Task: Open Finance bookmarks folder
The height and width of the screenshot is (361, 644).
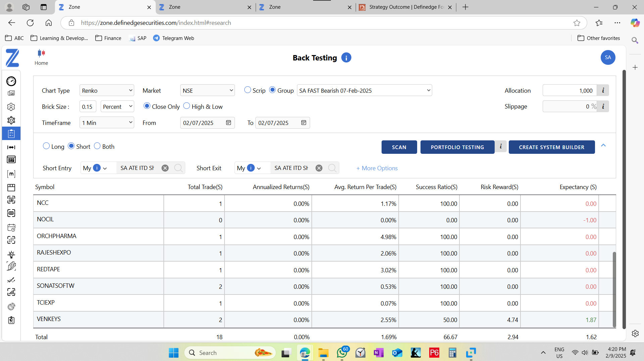Action: click(x=108, y=38)
